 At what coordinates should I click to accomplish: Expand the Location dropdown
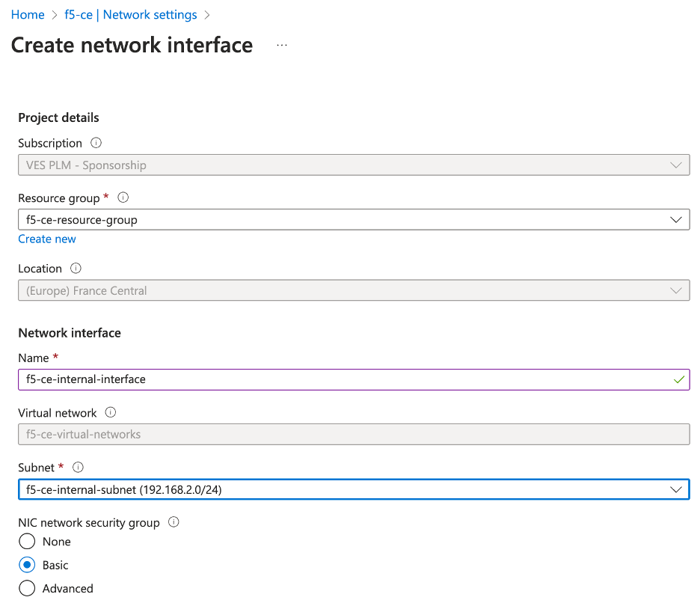677,290
